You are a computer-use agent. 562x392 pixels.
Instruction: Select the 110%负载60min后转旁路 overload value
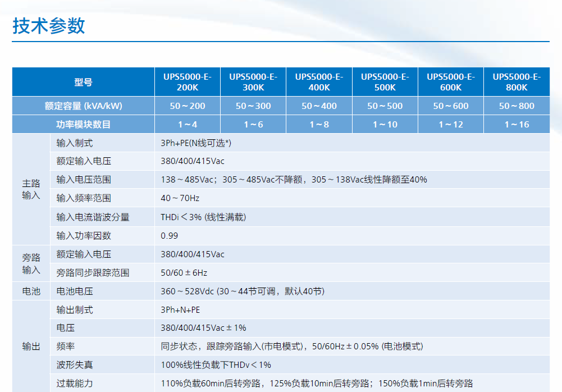coord(317,384)
